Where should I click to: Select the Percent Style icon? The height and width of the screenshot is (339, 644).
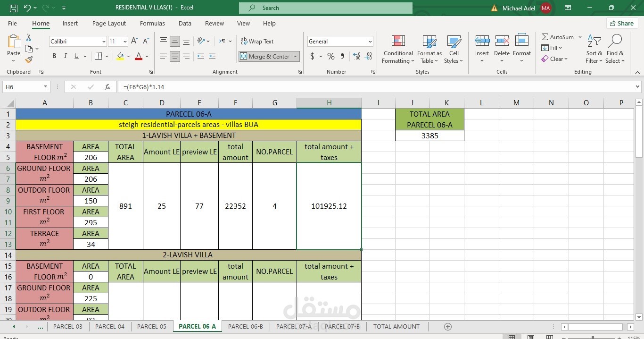point(331,56)
